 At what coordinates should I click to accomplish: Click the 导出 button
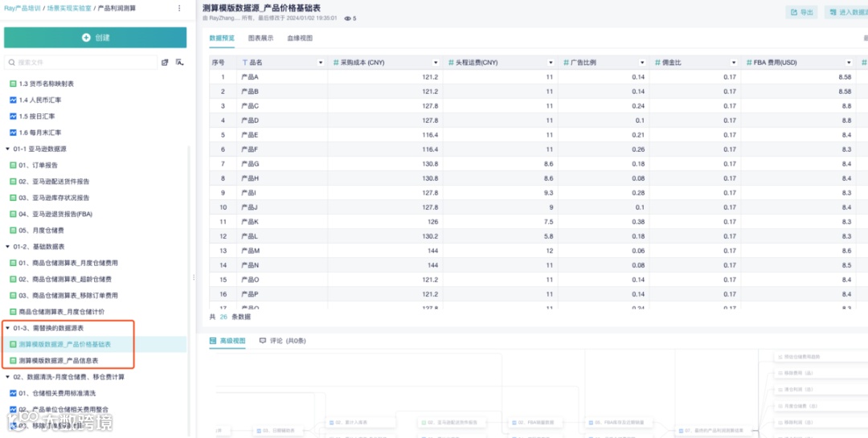tap(801, 12)
